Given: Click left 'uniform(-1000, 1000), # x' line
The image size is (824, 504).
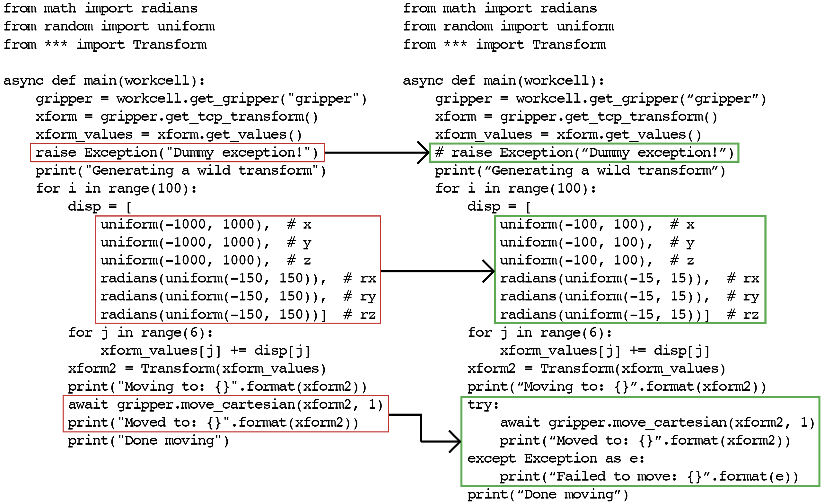Looking at the screenshot, I should [206, 224].
